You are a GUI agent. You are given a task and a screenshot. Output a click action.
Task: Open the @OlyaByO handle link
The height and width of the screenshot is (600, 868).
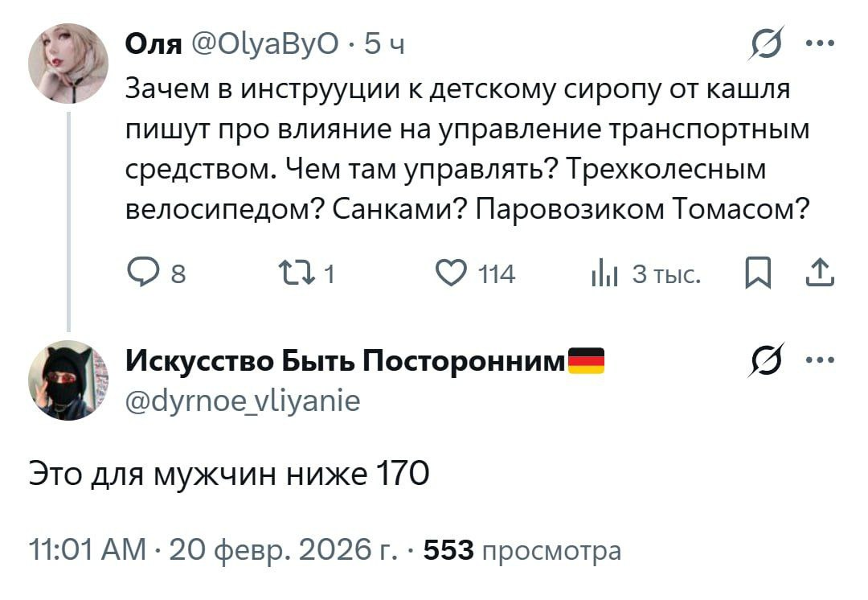click(x=268, y=45)
